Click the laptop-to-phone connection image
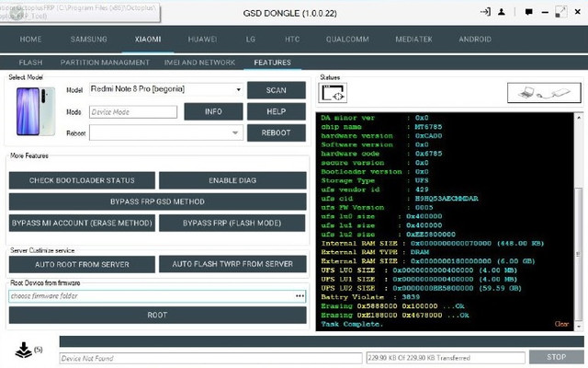Viewport: 588px width, 368px height. pyautogui.click(x=544, y=92)
